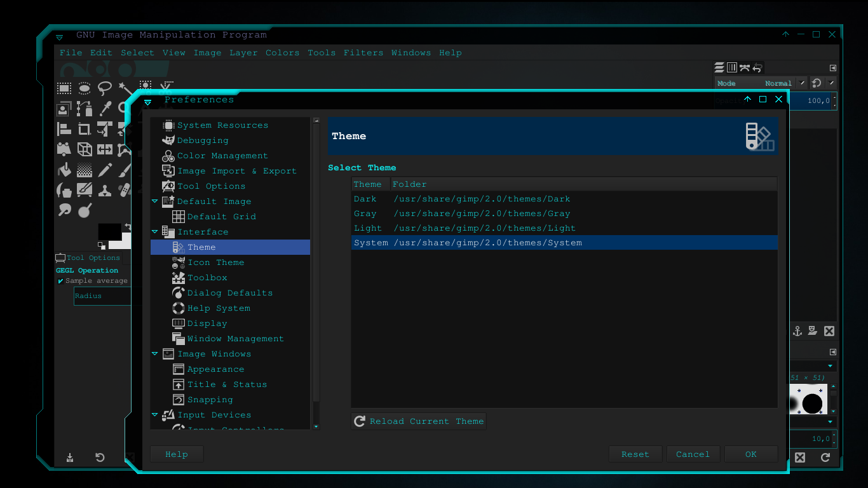Open the File menu
The height and width of the screenshot is (488, 868).
point(71,53)
